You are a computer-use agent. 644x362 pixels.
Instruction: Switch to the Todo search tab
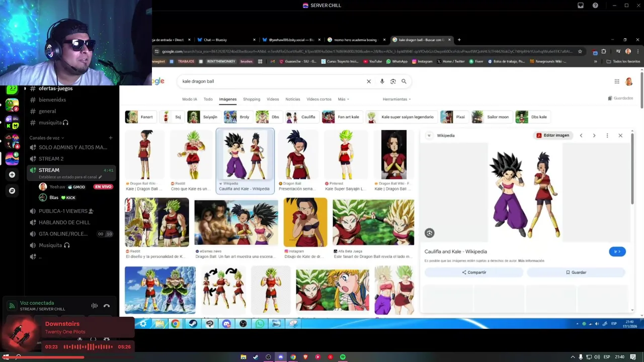point(208,99)
